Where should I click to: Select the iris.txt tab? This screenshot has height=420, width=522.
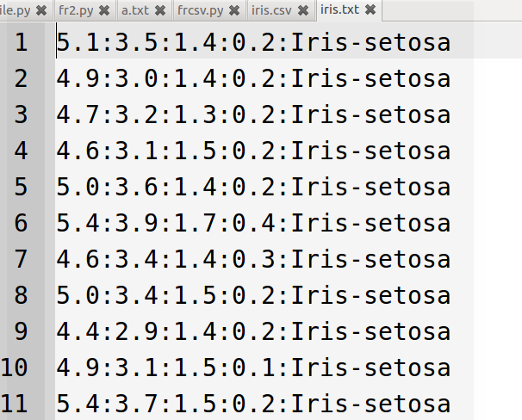[339, 9]
